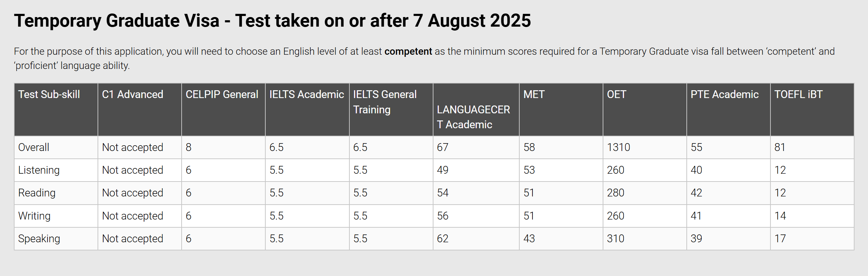The image size is (868, 276).
Task: Click the Reading row label
Action: click(37, 193)
